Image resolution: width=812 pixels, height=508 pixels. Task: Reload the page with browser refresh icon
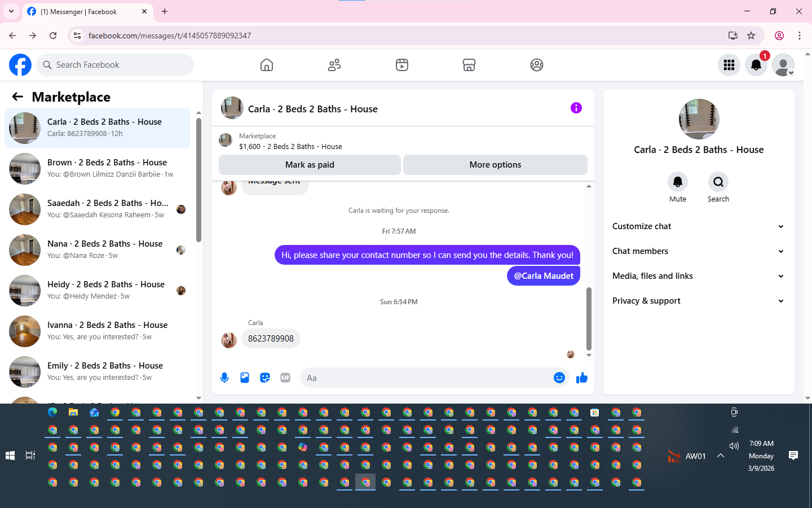tap(53, 36)
